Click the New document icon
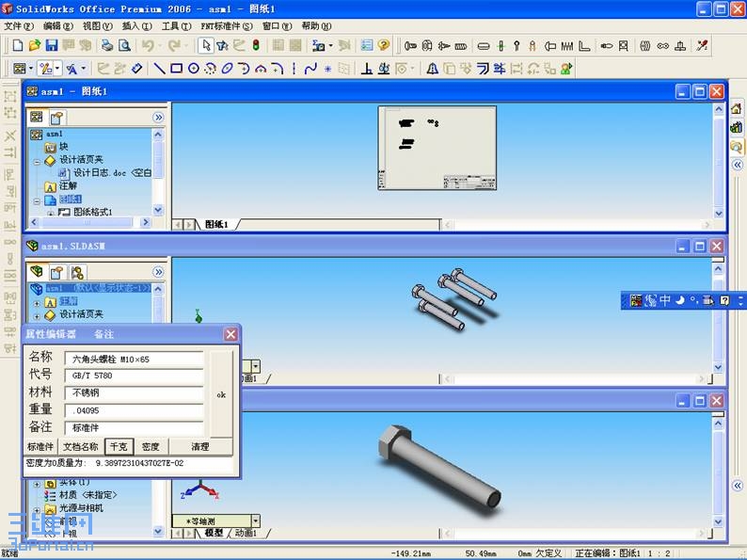Image resolution: width=747 pixels, height=560 pixels. click(18, 45)
